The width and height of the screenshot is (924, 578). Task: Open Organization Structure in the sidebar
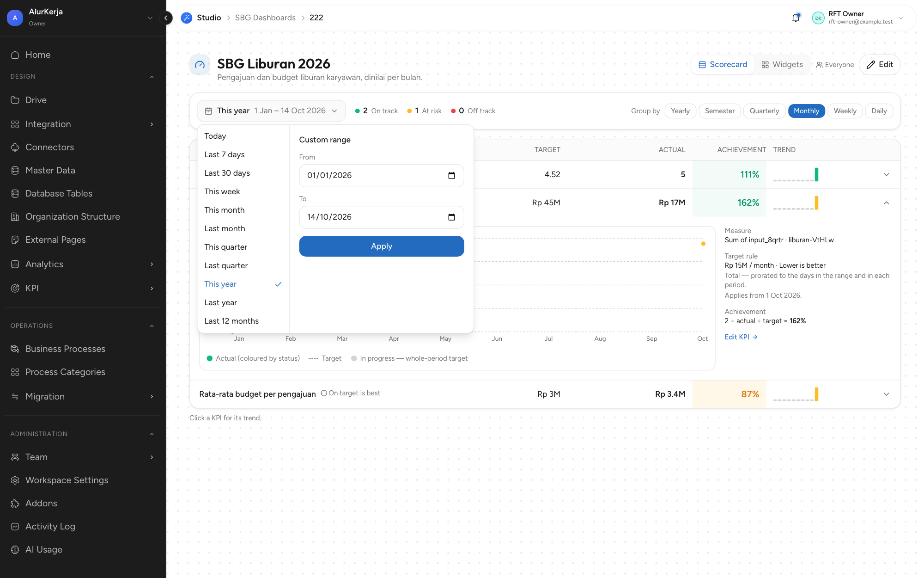click(x=83, y=216)
